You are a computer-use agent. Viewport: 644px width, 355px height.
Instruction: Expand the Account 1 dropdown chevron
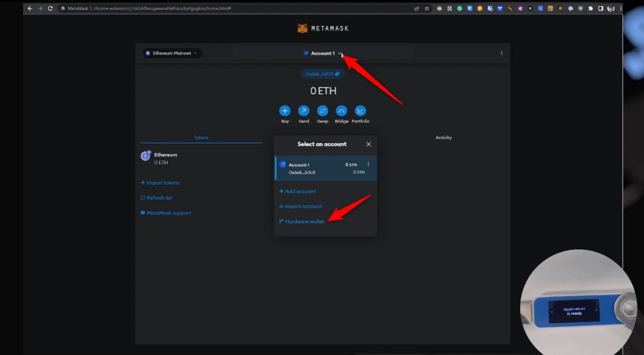click(340, 53)
